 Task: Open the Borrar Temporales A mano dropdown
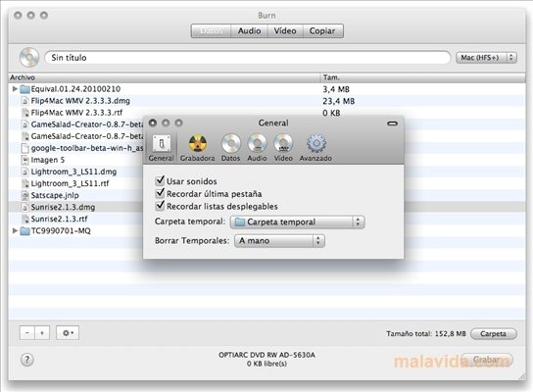(279, 241)
